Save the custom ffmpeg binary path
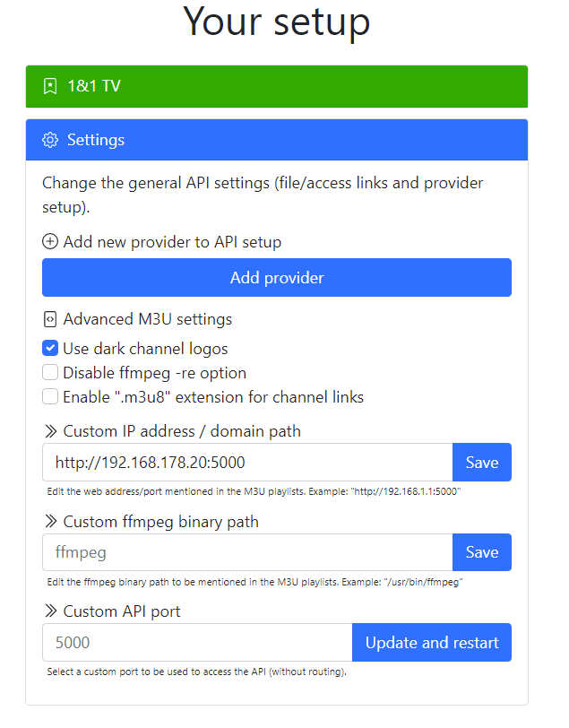This screenshot has width=569, height=728. coord(482,552)
